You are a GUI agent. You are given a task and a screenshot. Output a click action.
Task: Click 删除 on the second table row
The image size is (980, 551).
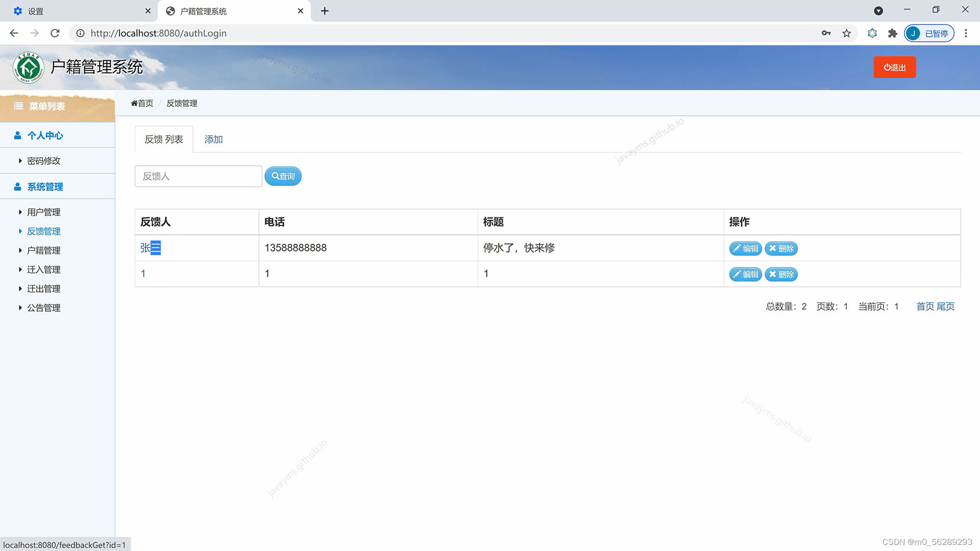781,274
